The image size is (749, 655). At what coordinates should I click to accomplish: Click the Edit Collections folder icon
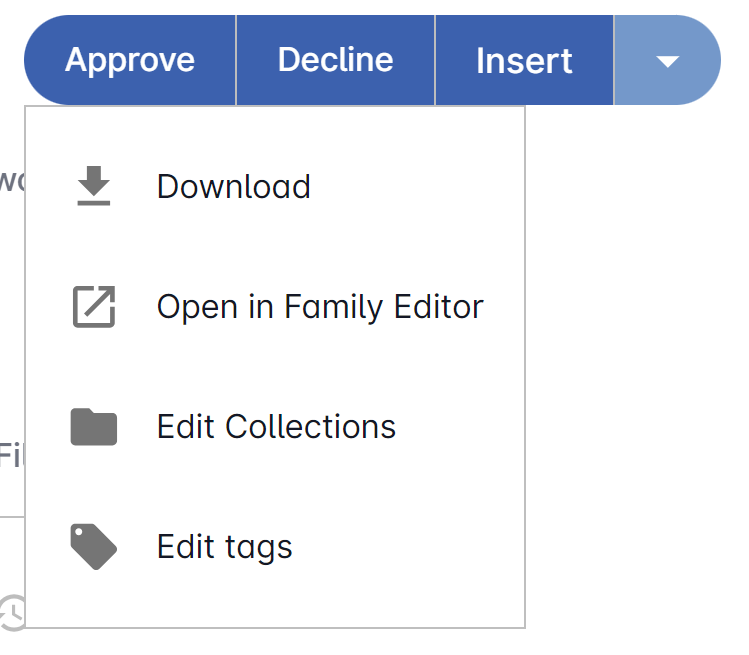click(94, 427)
